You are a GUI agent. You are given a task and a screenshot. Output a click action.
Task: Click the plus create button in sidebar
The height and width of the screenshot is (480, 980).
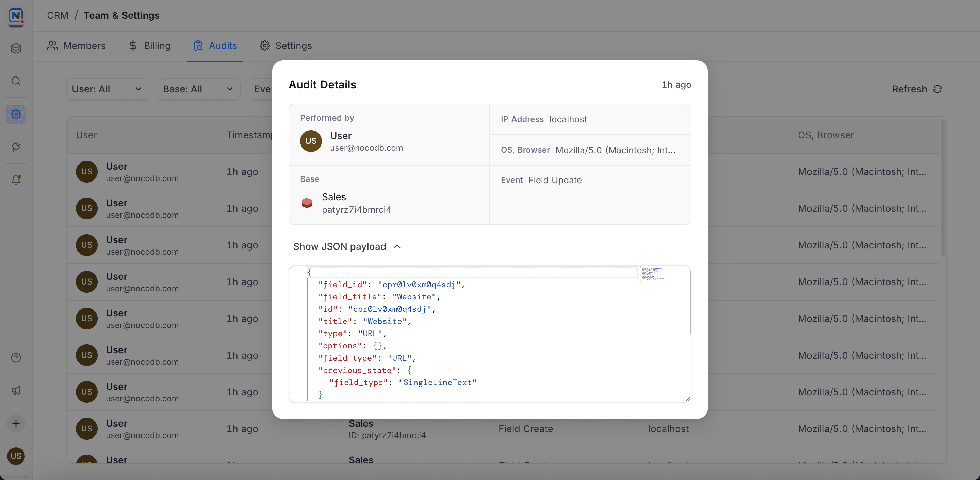[x=16, y=423]
